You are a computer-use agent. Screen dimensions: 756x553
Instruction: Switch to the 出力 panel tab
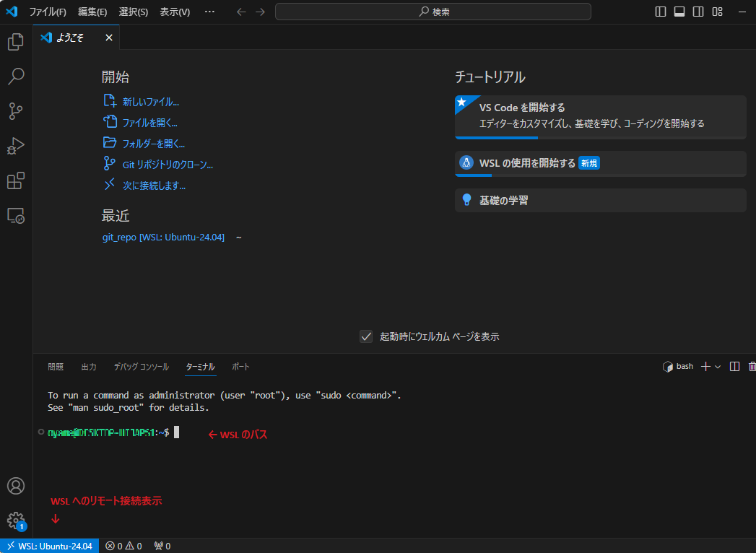(89, 366)
